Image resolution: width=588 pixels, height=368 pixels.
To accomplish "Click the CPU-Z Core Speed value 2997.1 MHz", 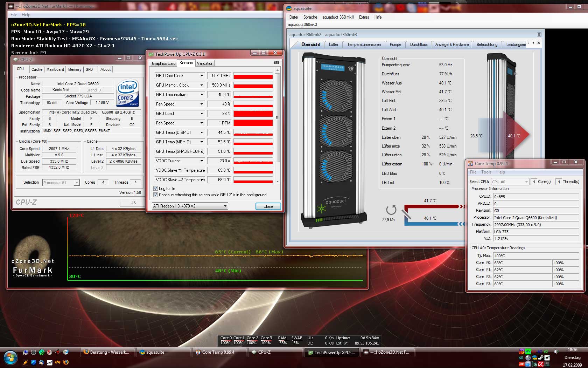I will [59, 149].
